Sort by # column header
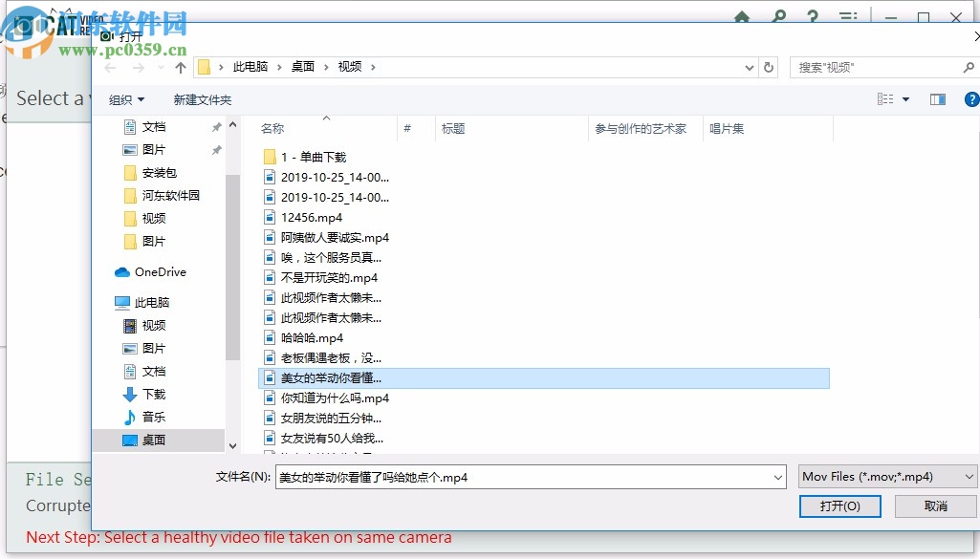This screenshot has height=559, width=980. pyautogui.click(x=407, y=129)
